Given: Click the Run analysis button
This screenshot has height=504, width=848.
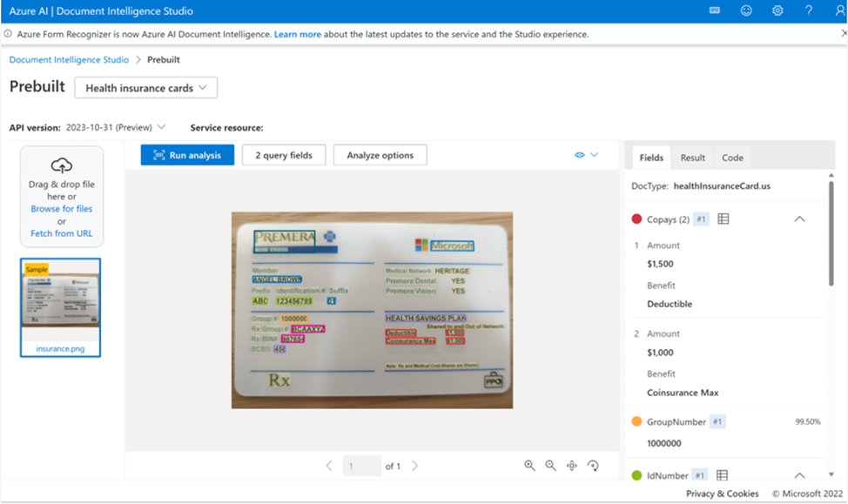Looking at the screenshot, I should click(188, 155).
